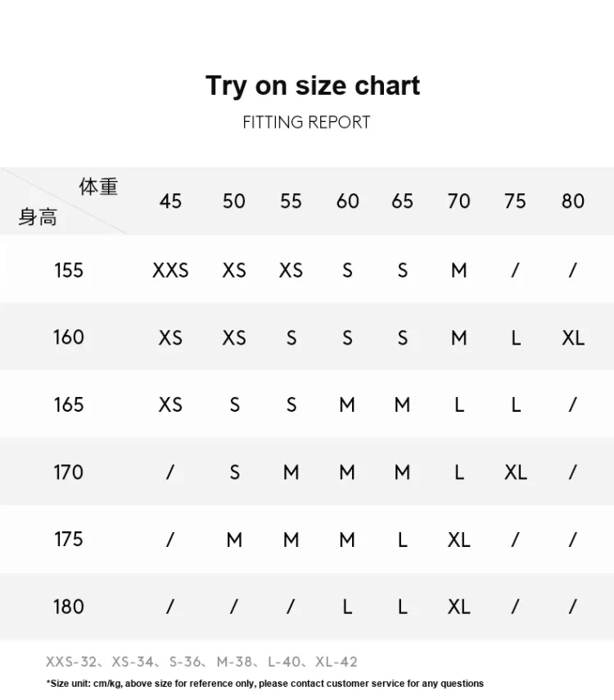614x700 pixels.
Task: Pick the M cell in the 155 row
Action: click(459, 269)
